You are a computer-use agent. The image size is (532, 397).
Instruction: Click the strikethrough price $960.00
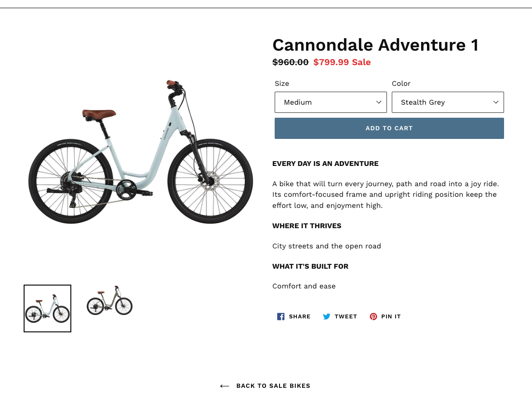290,62
